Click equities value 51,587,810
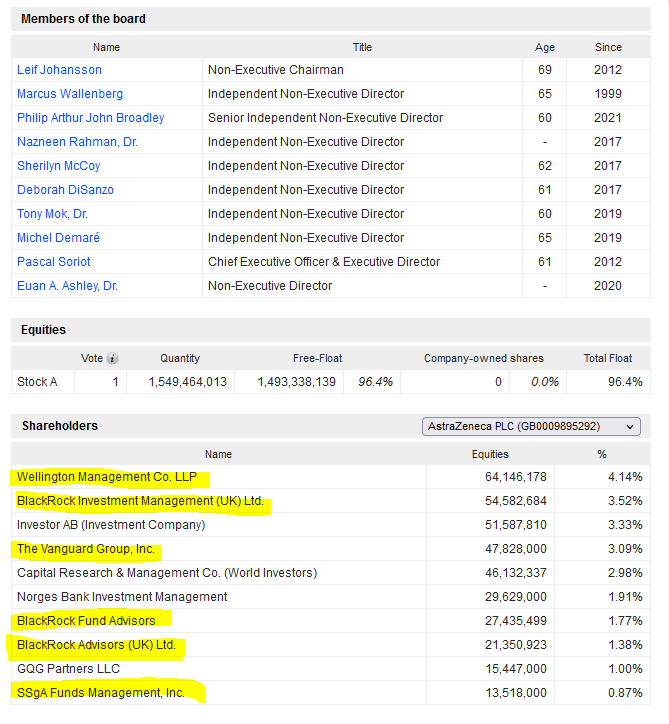The image size is (669, 724). click(x=516, y=525)
